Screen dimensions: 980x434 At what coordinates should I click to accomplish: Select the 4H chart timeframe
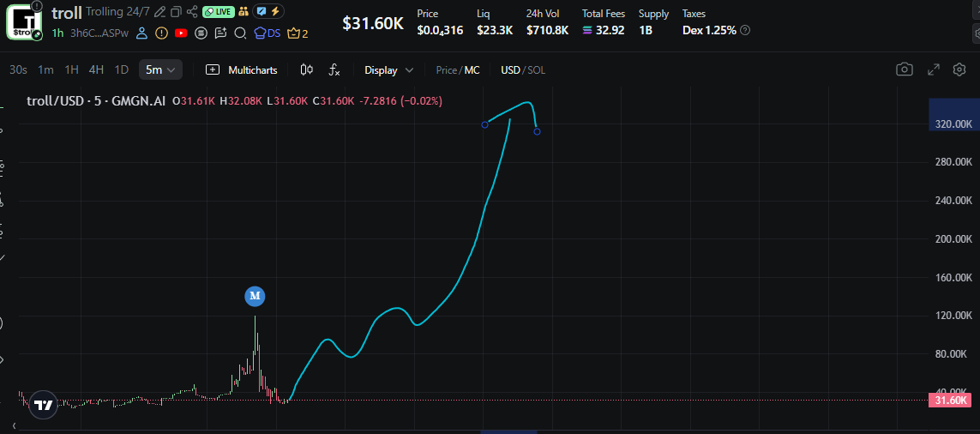(96, 70)
